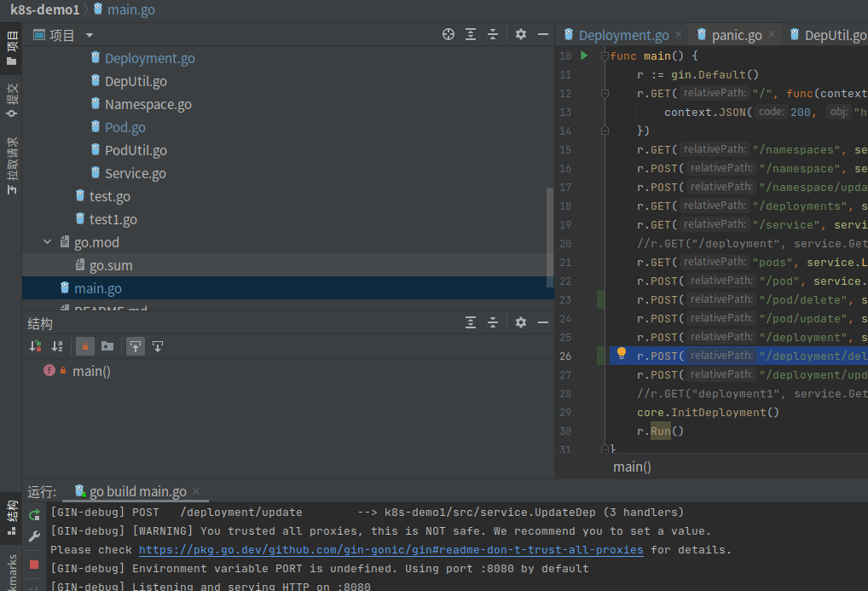
Task: Open the 项目 view dropdown arrow
Action: 90,36
